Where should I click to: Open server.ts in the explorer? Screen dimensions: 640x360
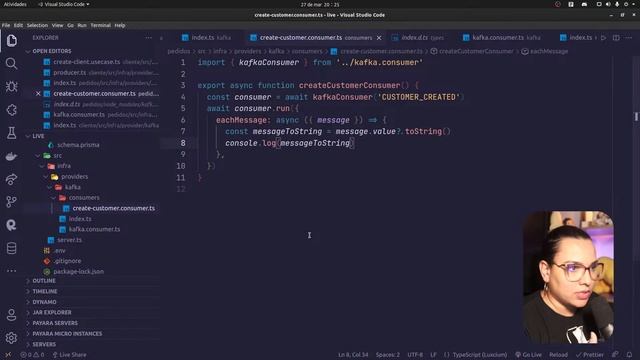pyautogui.click(x=69, y=240)
